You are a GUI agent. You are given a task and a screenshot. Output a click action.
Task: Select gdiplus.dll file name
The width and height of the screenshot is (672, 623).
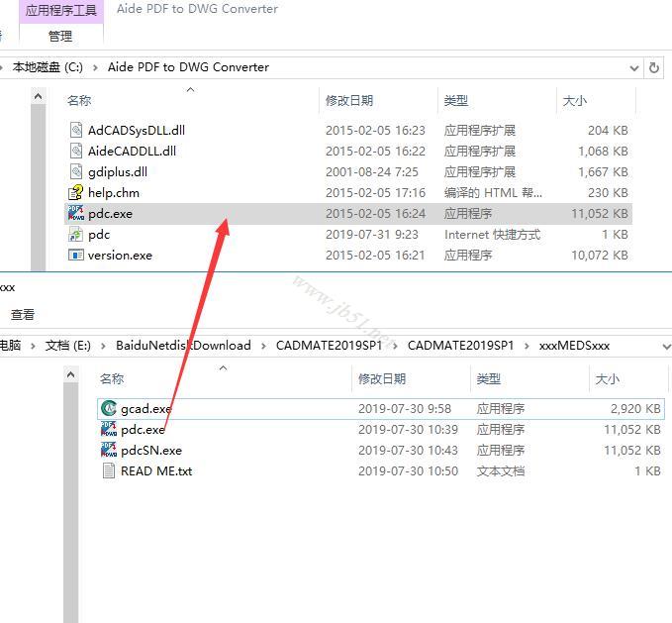pos(118,172)
